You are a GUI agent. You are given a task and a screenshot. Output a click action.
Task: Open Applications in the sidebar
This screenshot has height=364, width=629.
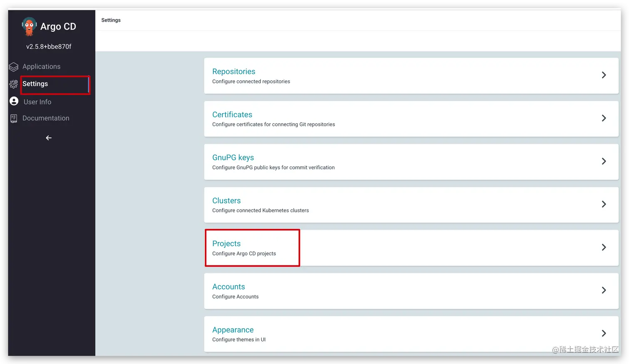coord(41,67)
